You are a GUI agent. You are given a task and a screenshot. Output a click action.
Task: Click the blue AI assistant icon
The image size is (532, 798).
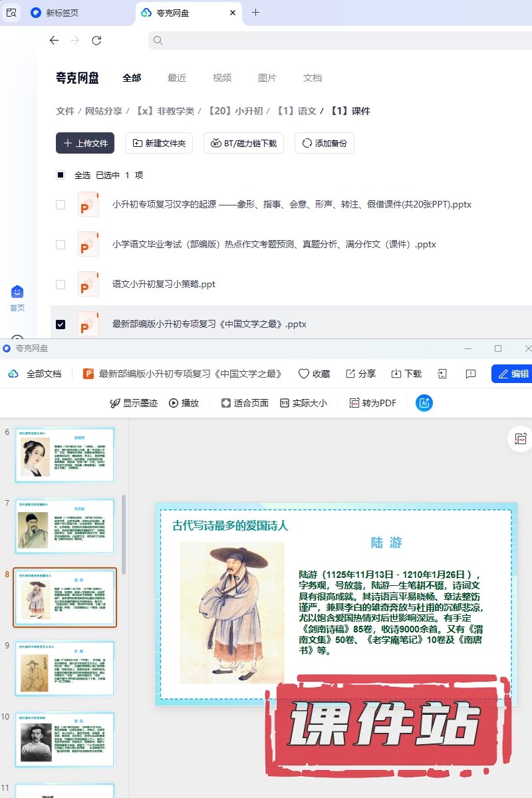(424, 402)
